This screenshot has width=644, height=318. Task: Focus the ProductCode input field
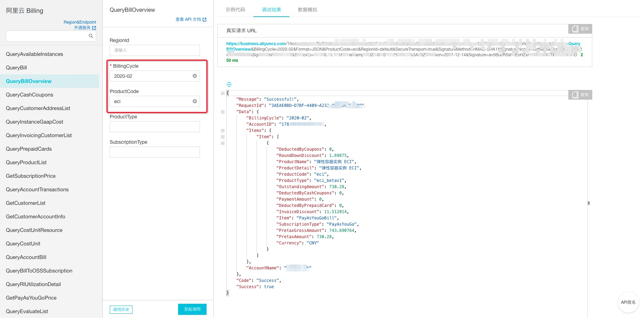coord(155,101)
